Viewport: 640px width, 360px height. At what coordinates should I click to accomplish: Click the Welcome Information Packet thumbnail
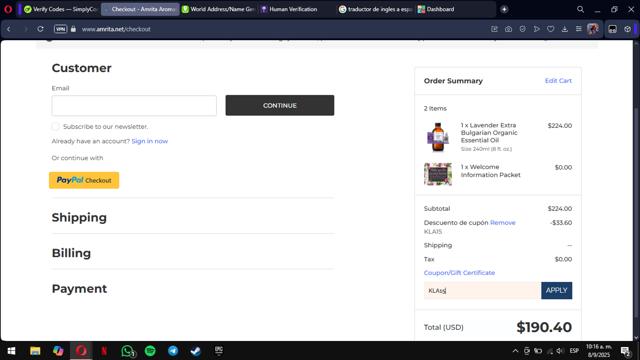point(438,174)
